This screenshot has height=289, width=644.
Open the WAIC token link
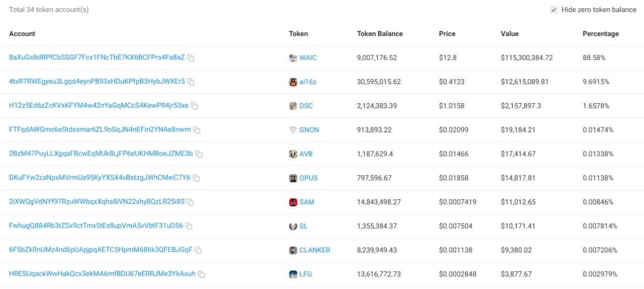click(308, 57)
